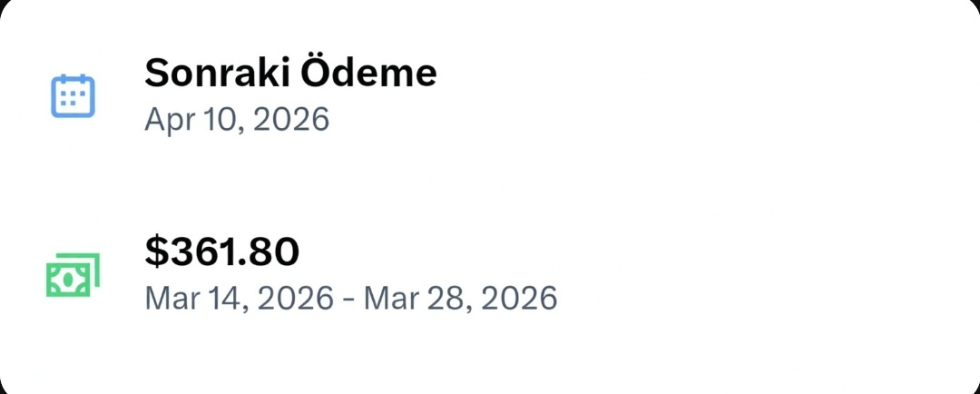Select the Apr 10, 2026 payment date
The height and width of the screenshot is (394, 980).
click(x=237, y=120)
